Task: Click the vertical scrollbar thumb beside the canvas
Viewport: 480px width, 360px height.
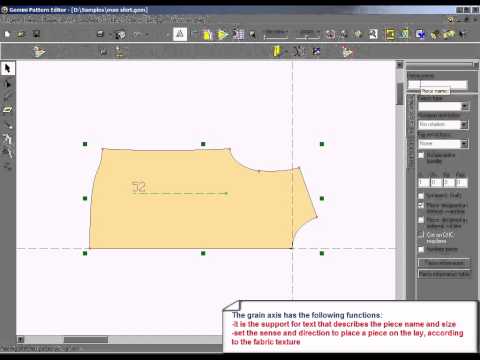Action: [400, 94]
